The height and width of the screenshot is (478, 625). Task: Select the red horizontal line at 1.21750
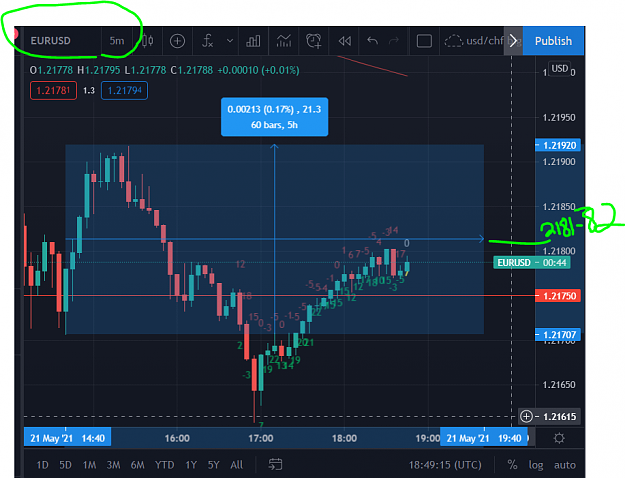[x=279, y=296]
